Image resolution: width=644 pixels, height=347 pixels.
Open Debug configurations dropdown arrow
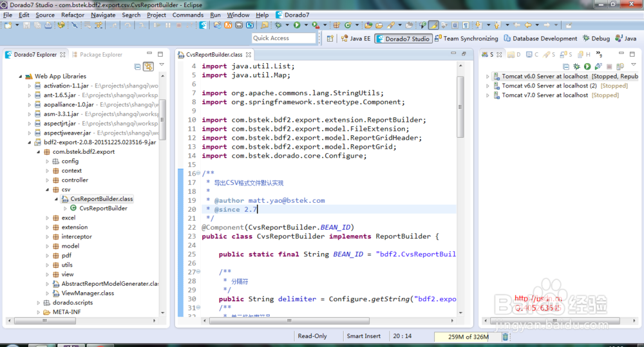287,25
